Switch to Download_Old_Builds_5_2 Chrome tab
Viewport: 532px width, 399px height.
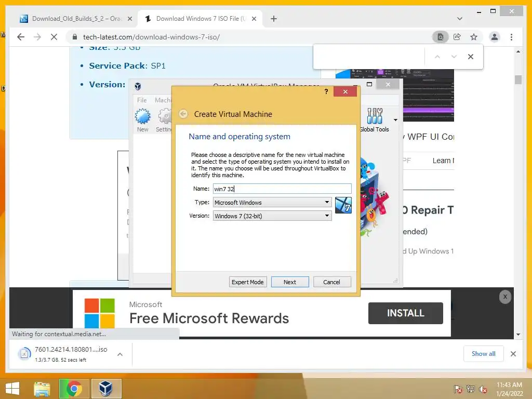(76, 19)
